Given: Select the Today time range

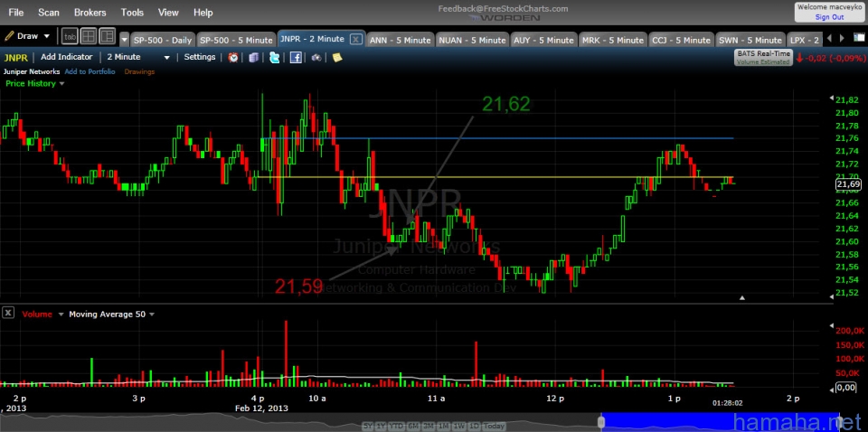Looking at the screenshot, I should click(494, 426).
